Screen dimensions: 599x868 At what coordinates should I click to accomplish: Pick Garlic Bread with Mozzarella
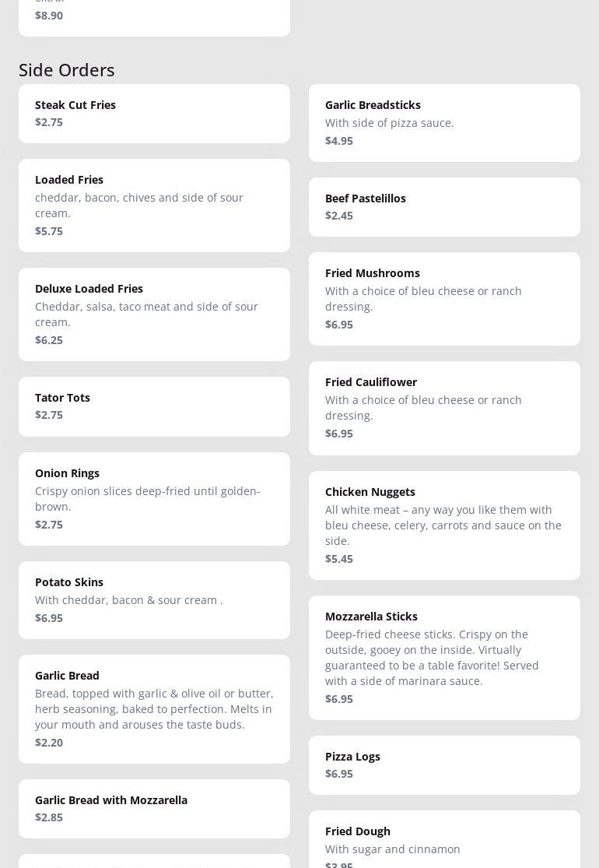pos(154,808)
